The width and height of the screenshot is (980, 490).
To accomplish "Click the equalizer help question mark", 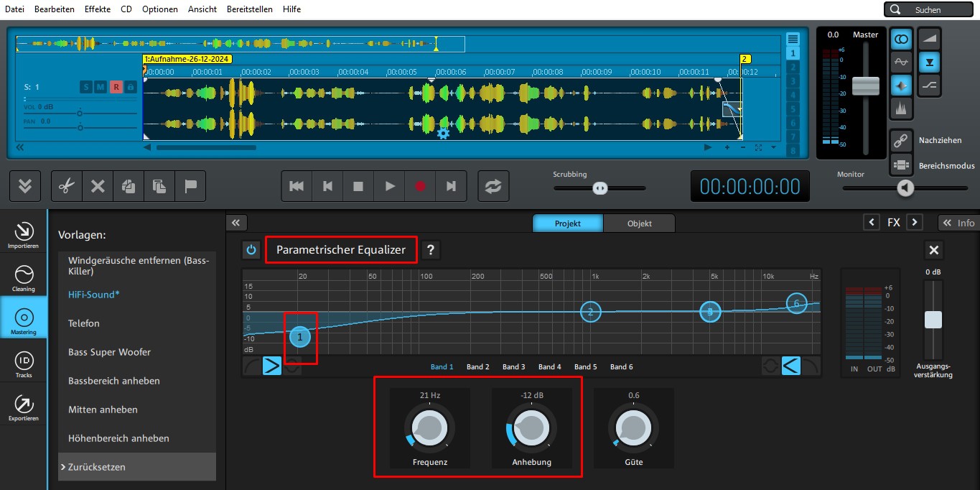I will tap(431, 250).
